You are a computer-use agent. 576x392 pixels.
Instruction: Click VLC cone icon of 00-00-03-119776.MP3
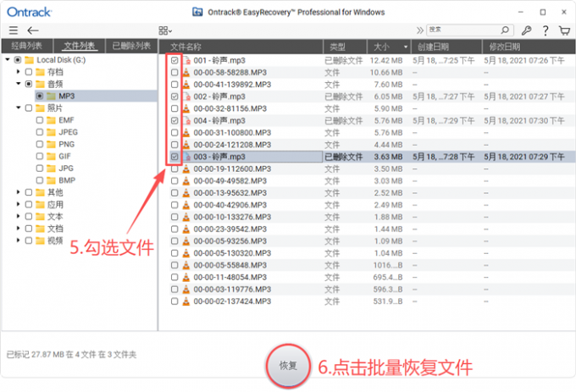coord(186,290)
